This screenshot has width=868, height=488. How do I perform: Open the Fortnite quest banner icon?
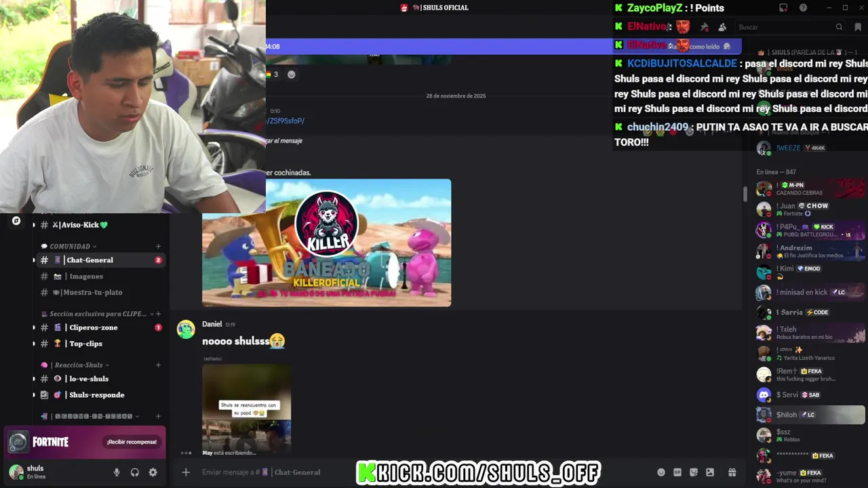tap(18, 442)
